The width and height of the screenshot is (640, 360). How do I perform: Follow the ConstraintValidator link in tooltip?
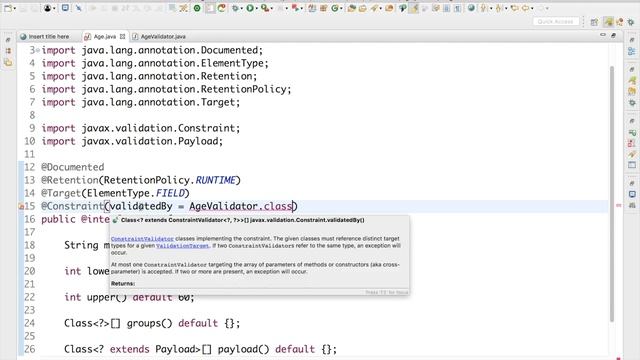pyautogui.click(x=142, y=239)
